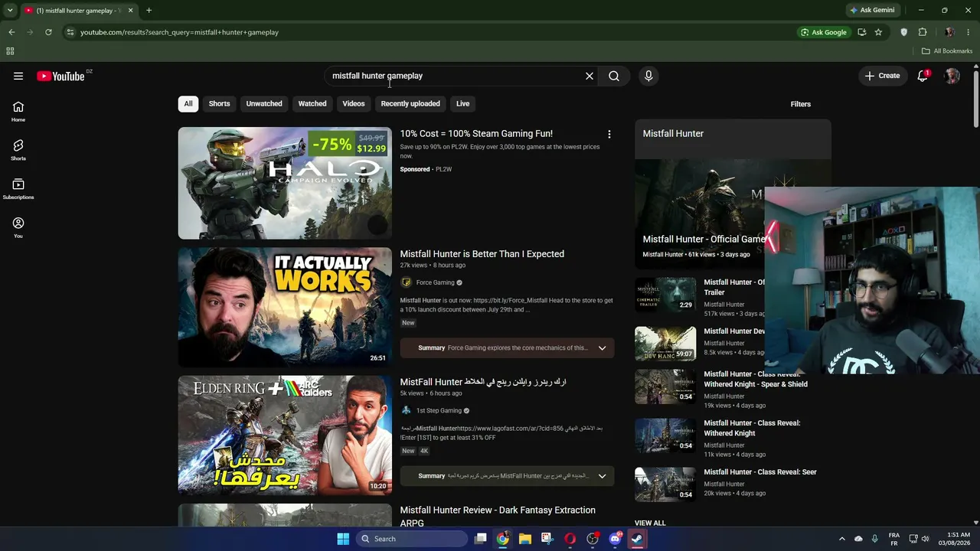The width and height of the screenshot is (980, 551).
Task: Play the 'It Actually Works' video thumbnail
Action: click(x=285, y=307)
